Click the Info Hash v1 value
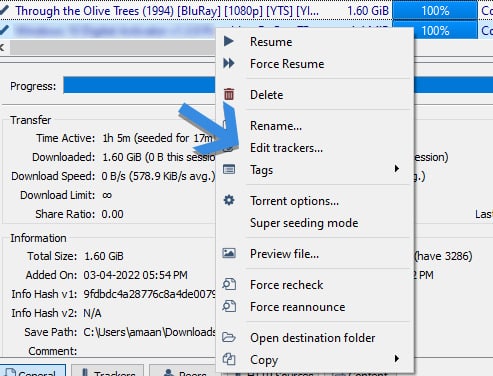493x376 pixels. pyautogui.click(x=149, y=294)
